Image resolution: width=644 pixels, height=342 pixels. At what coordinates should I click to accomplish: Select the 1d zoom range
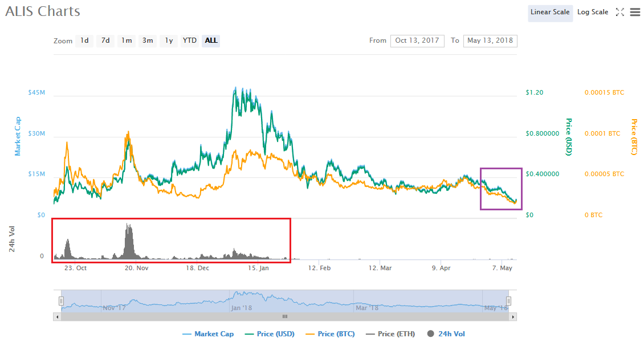pyautogui.click(x=84, y=40)
